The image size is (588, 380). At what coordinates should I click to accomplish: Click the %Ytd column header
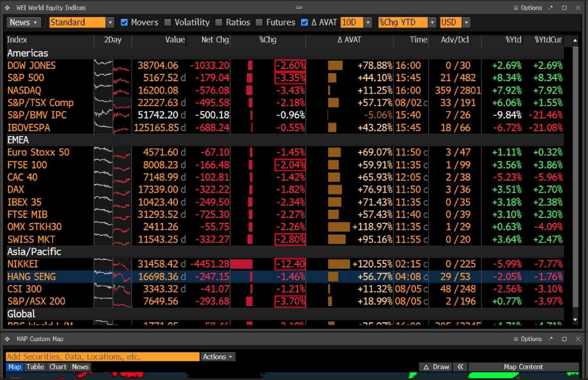coord(513,39)
